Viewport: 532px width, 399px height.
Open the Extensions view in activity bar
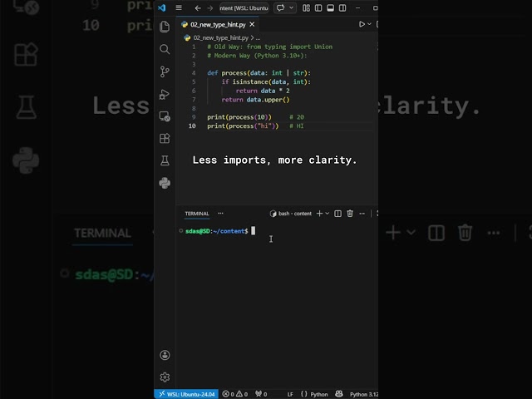pyautogui.click(x=165, y=139)
